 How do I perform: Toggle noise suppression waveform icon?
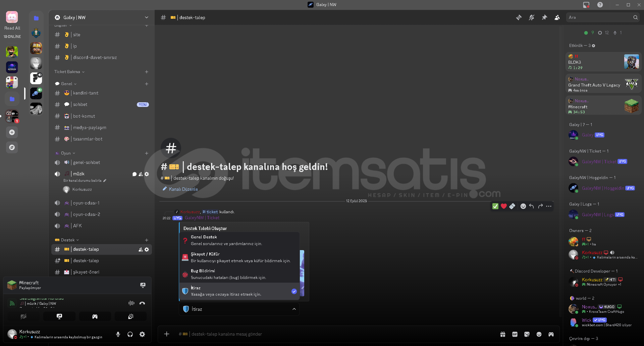point(131,303)
